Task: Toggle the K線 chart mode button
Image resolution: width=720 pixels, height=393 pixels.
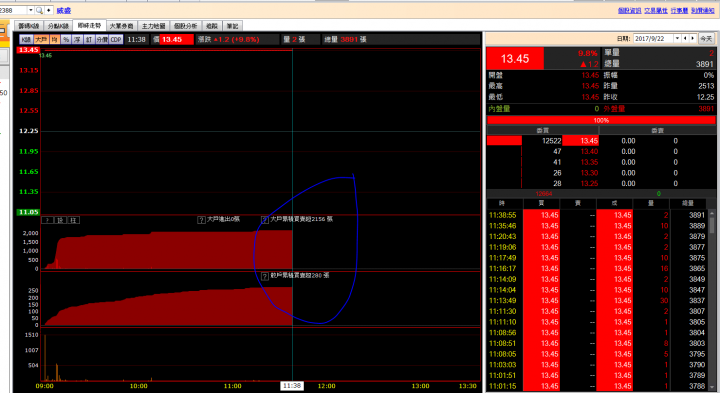Action: (26, 39)
